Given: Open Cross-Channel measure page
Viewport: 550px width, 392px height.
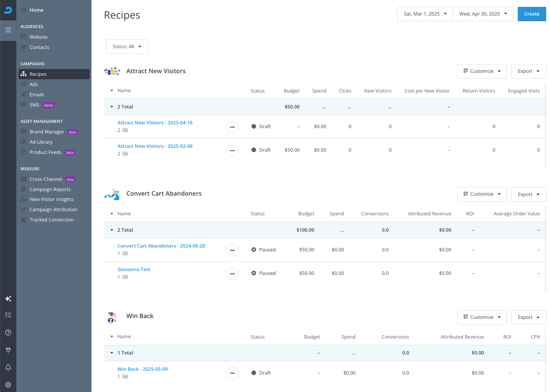Looking at the screenshot, I should (48, 179).
